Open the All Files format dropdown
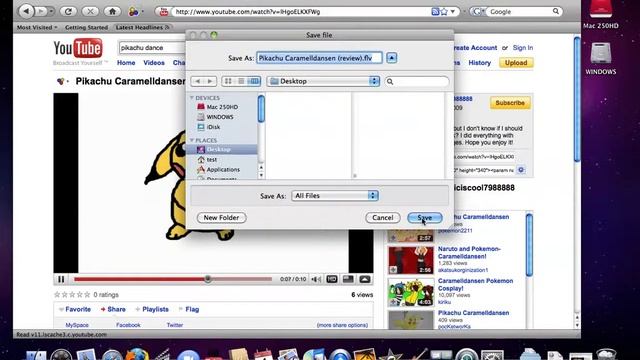 point(335,196)
